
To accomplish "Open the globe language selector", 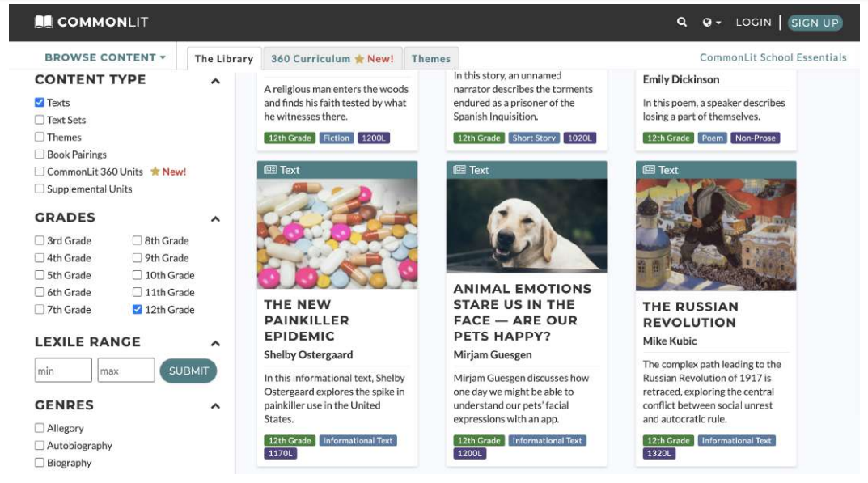I will [711, 23].
